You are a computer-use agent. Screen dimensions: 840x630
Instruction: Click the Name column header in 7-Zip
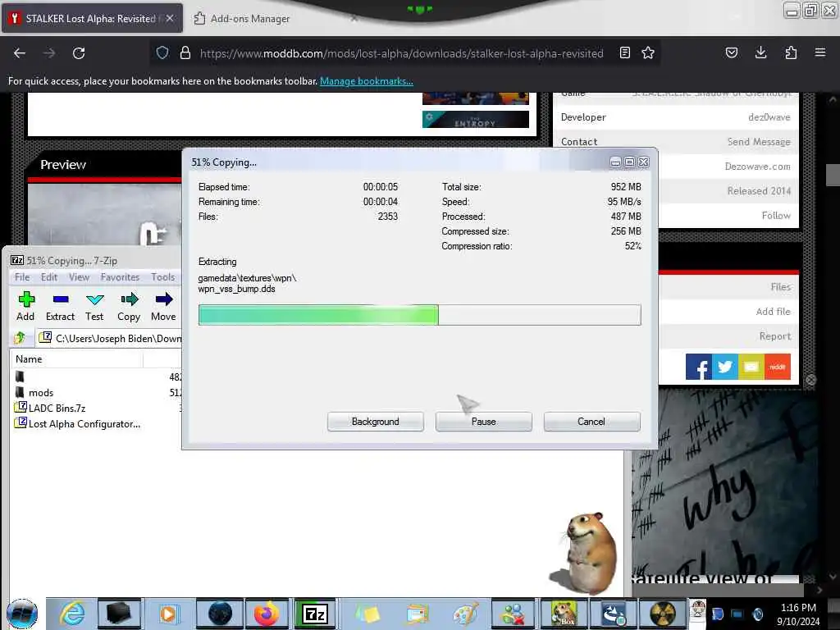click(x=76, y=359)
